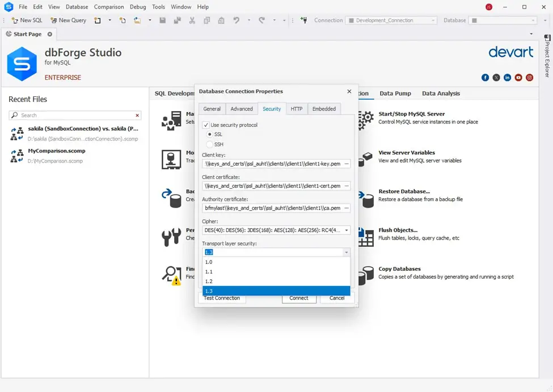This screenshot has height=392, width=553.
Task: Open the Debug menu
Action: pyautogui.click(x=138, y=7)
